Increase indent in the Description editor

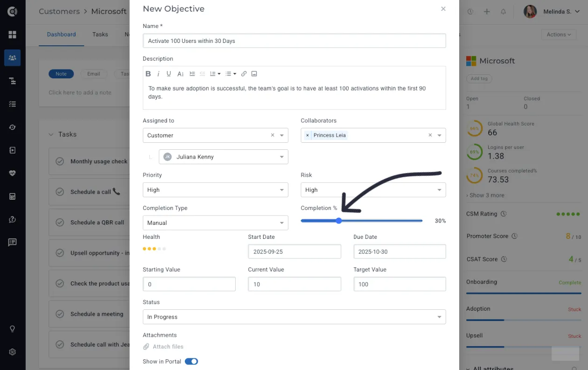(192, 74)
